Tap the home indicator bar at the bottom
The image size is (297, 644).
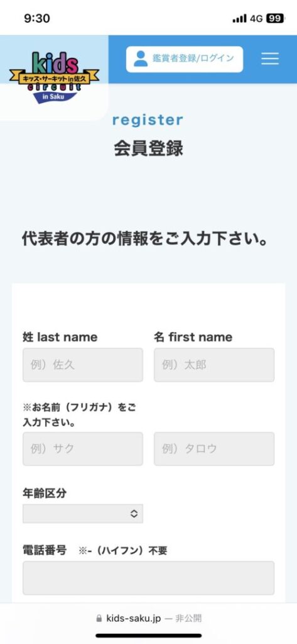148,636
